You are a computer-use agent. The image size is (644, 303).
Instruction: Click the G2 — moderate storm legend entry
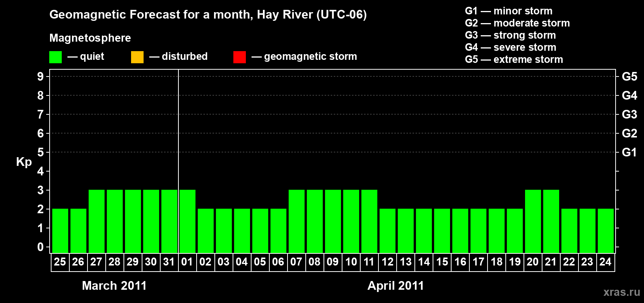click(517, 23)
